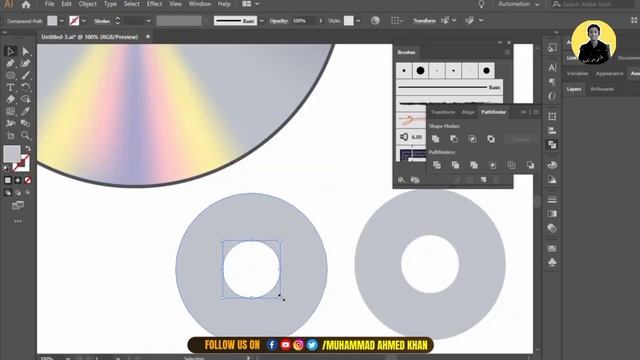The height and width of the screenshot is (360, 640).
Task: Switch to the Align tab
Action: pos(468,112)
